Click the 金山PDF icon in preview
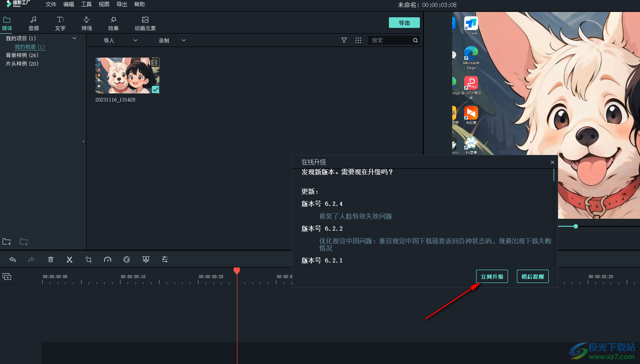Viewport: 640px width, 364px height. (x=471, y=88)
